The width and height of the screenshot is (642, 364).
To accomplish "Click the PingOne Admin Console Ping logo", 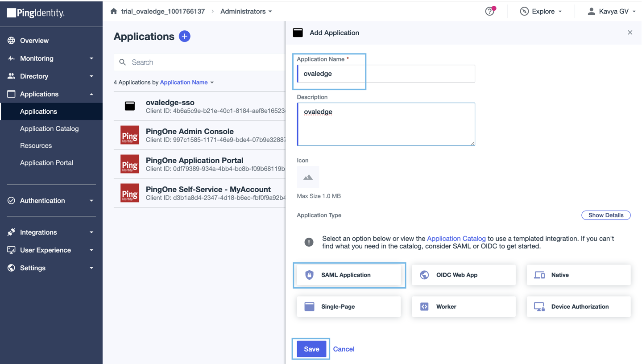I will coord(130,135).
